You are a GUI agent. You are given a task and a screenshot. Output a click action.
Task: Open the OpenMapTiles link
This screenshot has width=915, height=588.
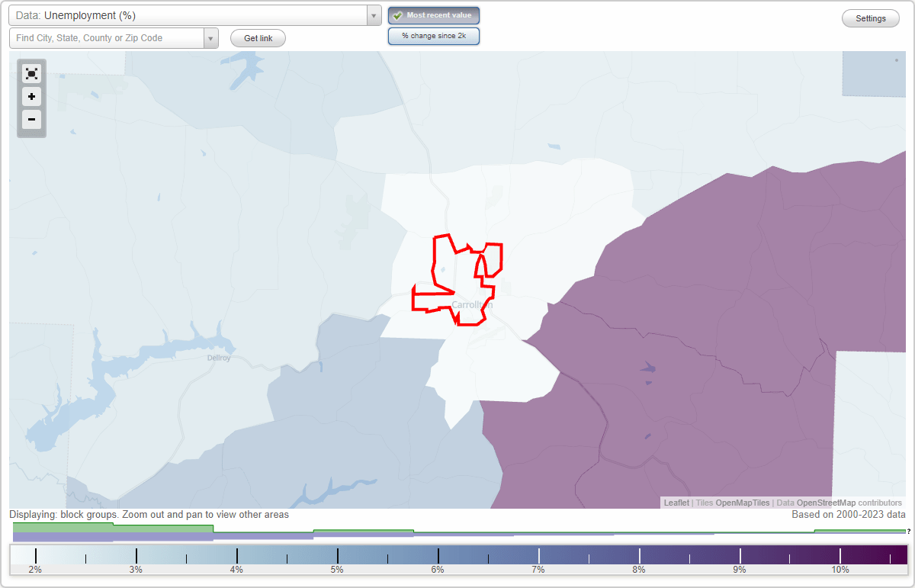point(742,503)
